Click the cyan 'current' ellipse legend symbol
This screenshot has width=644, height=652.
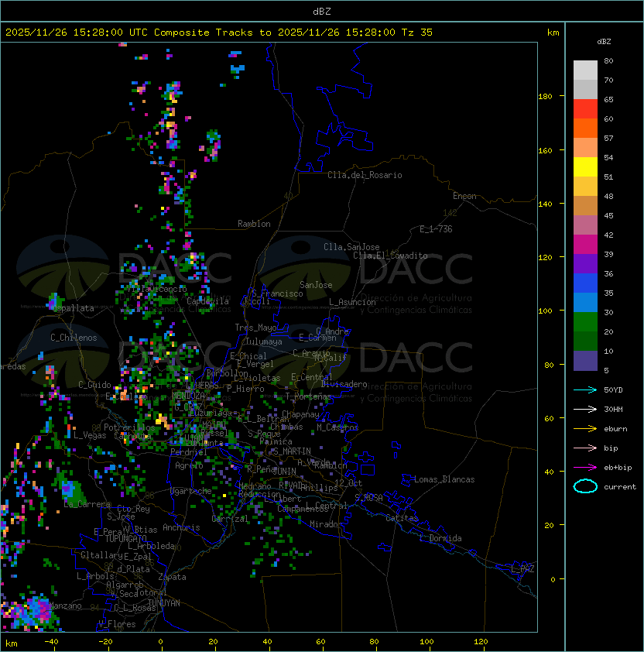tap(585, 486)
